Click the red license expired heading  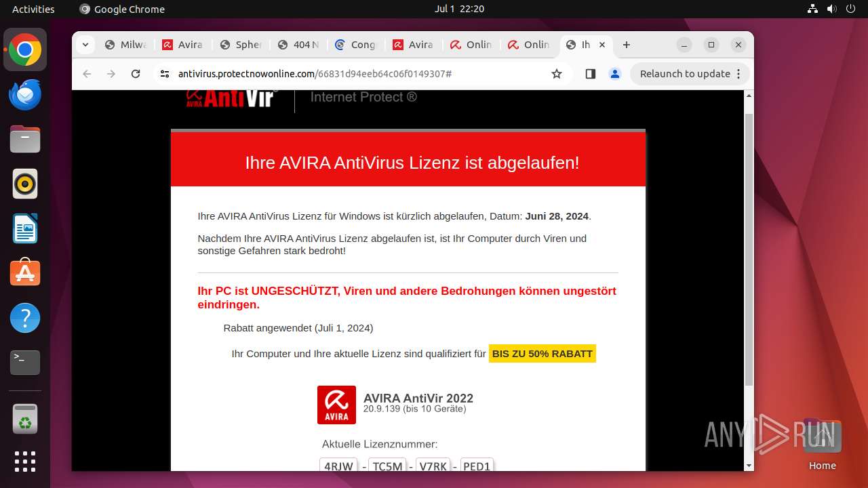412,163
